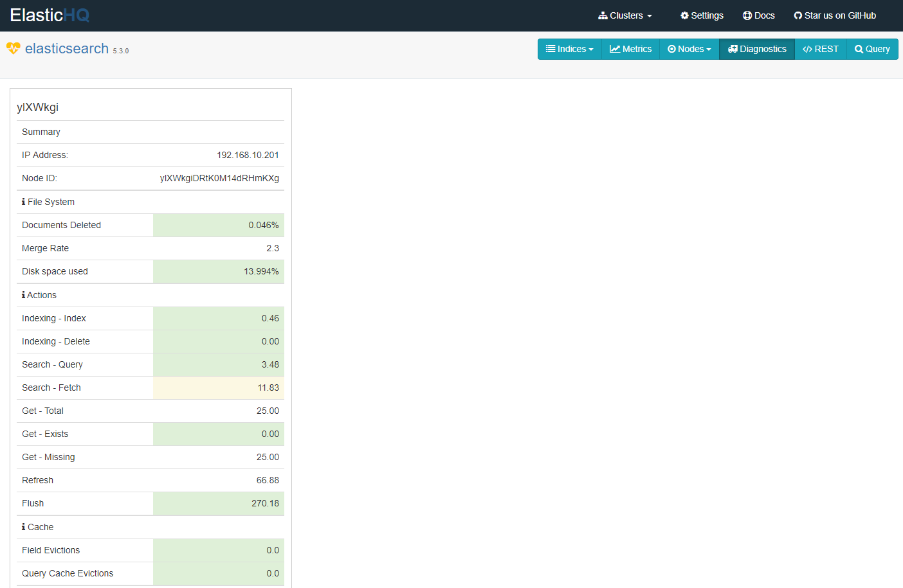The image size is (903, 588).
Task: Click the Indices list icon
Action: pyautogui.click(x=551, y=49)
